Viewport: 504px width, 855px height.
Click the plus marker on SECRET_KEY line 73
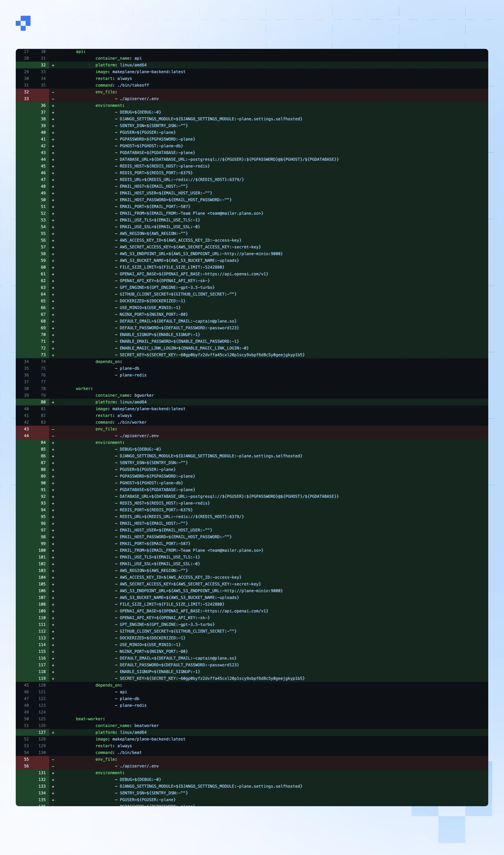pos(53,355)
